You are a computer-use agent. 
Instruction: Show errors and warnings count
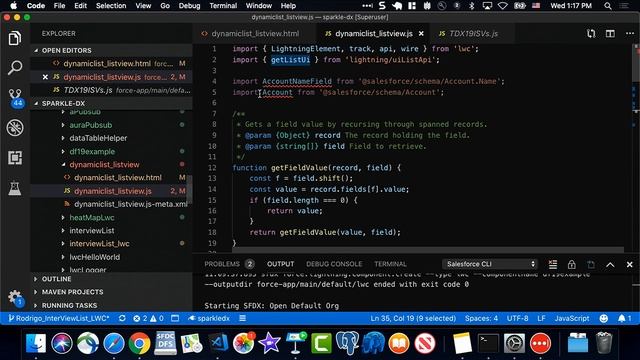tap(148, 318)
